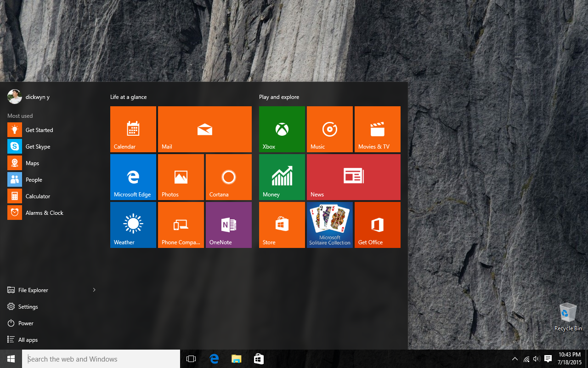Open the Phone Companion tile

(x=181, y=225)
